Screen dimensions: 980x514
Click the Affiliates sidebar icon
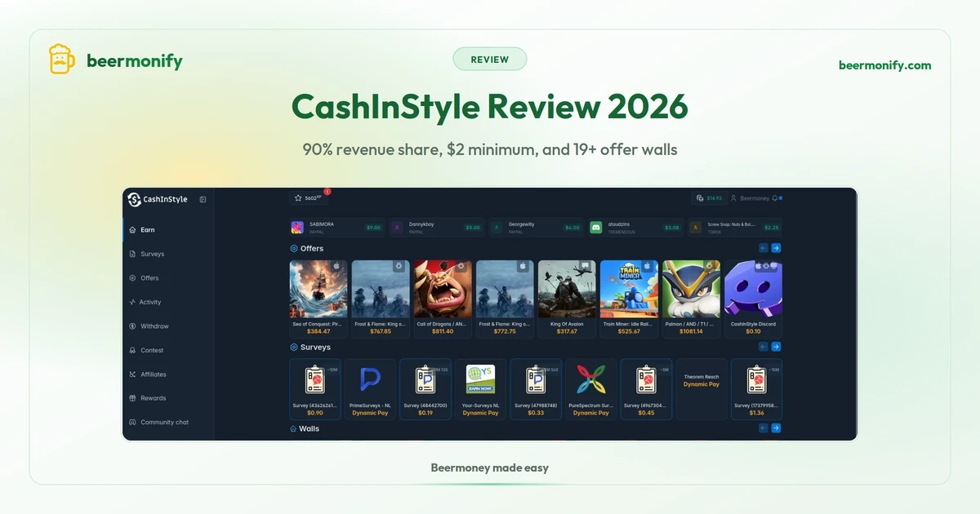coord(132,374)
